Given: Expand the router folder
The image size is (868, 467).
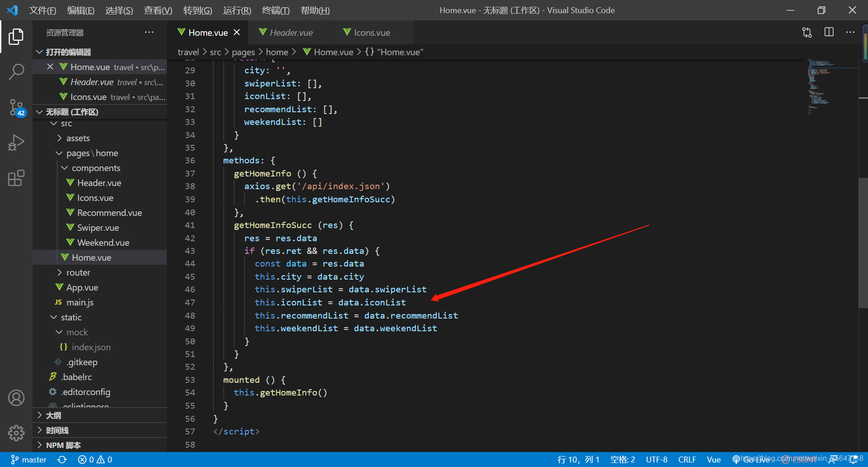Looking at the screenshot, I should pyautogui.click(x=99, y=272).
